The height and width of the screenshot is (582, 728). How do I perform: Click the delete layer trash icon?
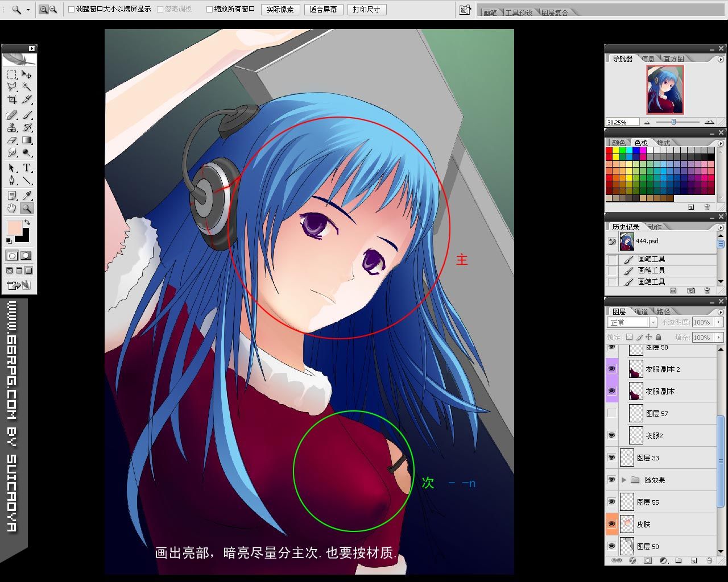(x=709, y=560)
